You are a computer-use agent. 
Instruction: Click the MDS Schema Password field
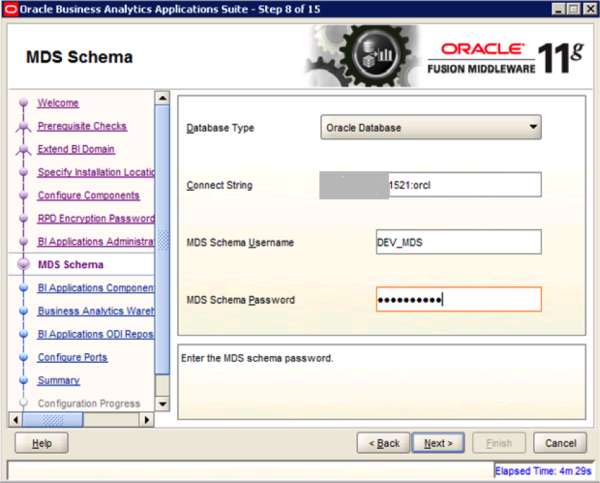pyautogui.click(x=458, y=299)
